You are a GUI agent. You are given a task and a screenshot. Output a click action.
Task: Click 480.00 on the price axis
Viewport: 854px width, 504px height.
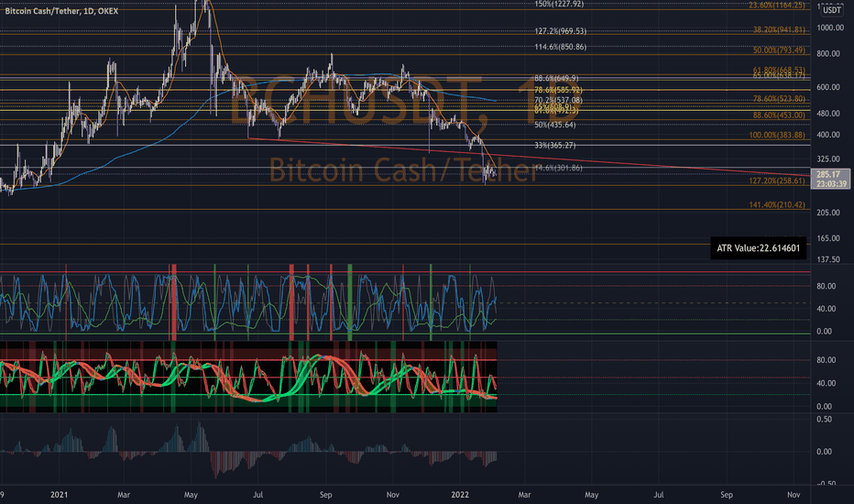(827, 114)
